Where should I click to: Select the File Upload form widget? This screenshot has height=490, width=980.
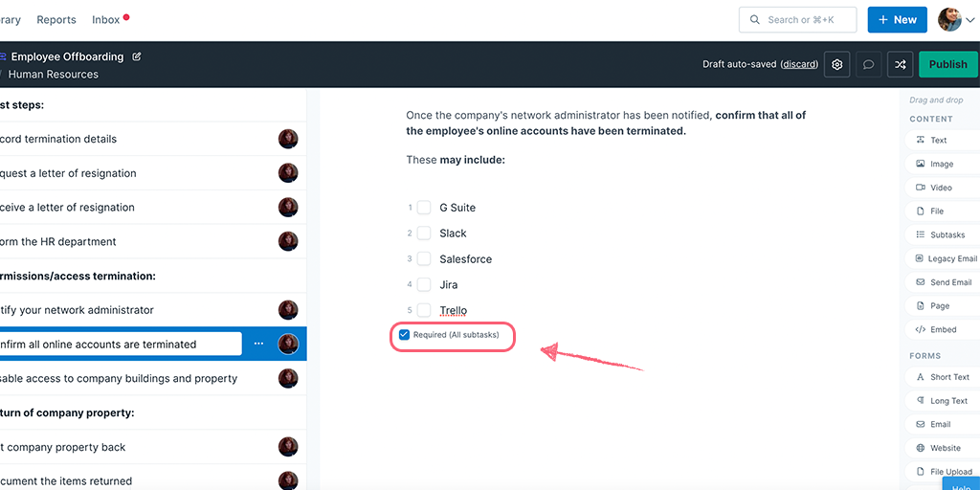tap(943, 472)
